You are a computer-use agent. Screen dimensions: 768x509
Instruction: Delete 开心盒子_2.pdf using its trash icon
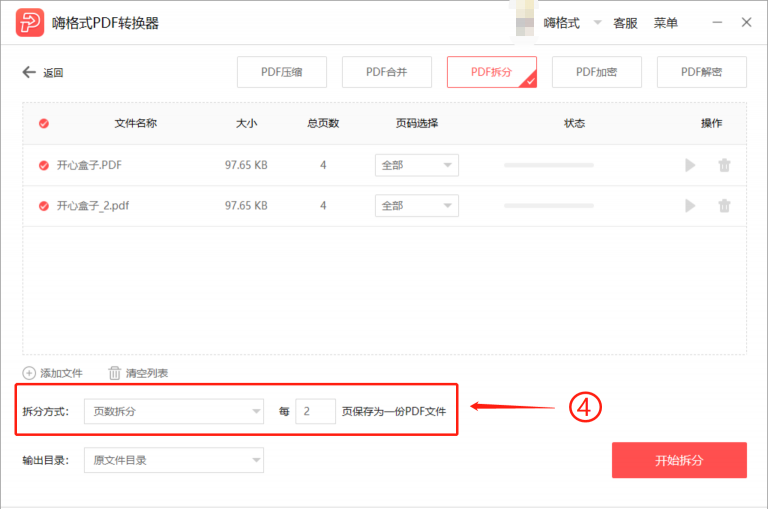click(x=724, y=206)
